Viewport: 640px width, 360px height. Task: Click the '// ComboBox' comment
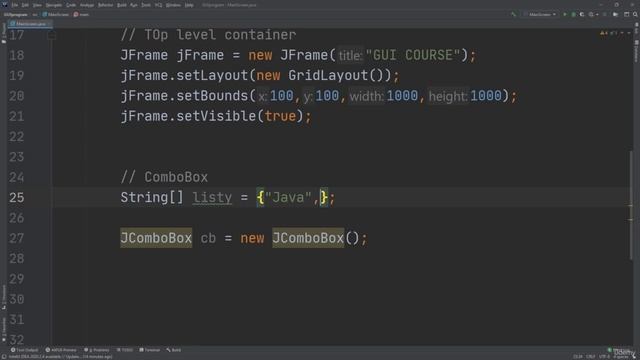(164, 177)
